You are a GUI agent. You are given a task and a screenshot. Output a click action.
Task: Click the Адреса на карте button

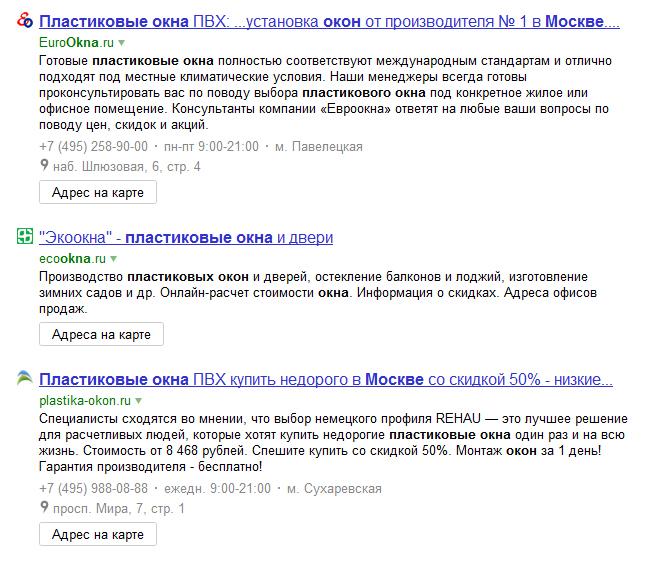[x=101, y=334]
